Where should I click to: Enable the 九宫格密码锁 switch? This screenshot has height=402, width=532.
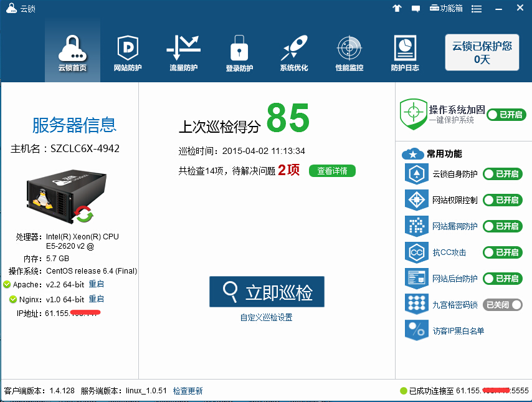pyautogui.click(x=502, y=305)
